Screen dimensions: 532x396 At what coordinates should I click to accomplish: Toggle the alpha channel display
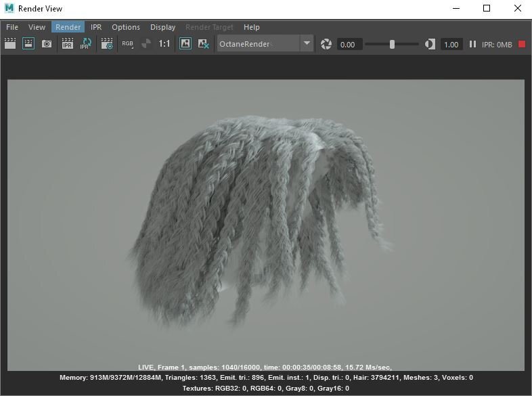pyautogui.click(x=146, y=44)
